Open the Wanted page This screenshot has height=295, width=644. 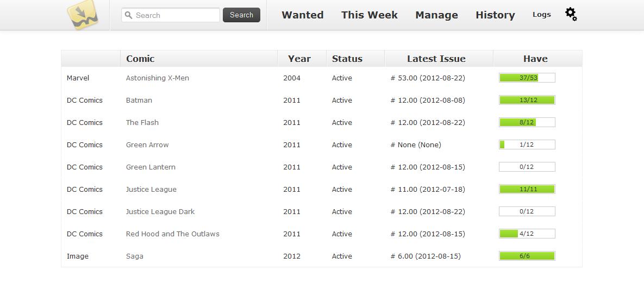pos(303,15)
